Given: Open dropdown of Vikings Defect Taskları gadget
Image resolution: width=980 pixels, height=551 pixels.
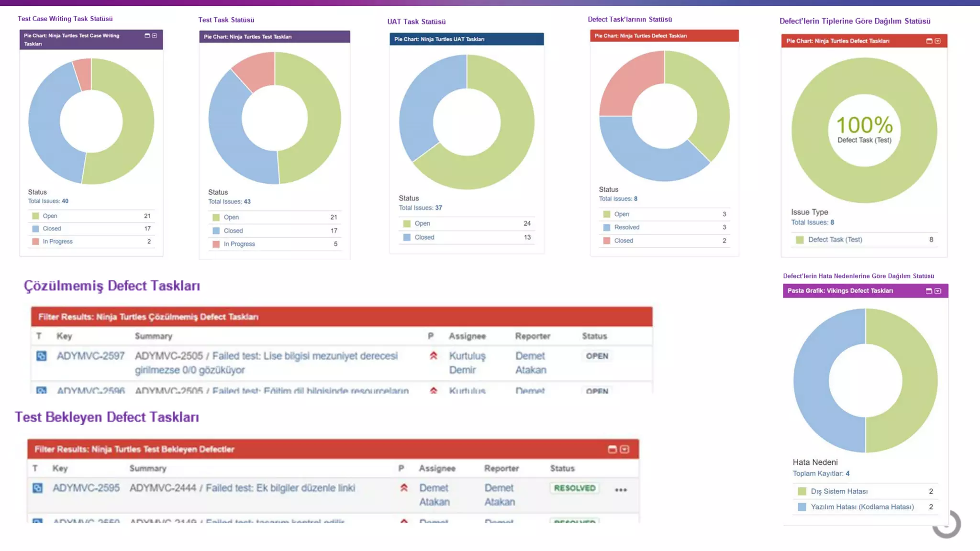Looking at the screenshot, I should pos(938,291).
